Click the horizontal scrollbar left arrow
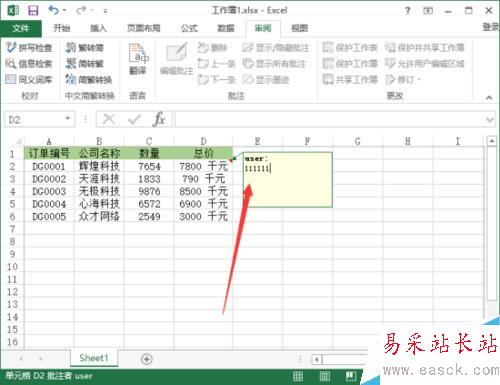This screenshot has height=385, width=500. click(317, 359)
